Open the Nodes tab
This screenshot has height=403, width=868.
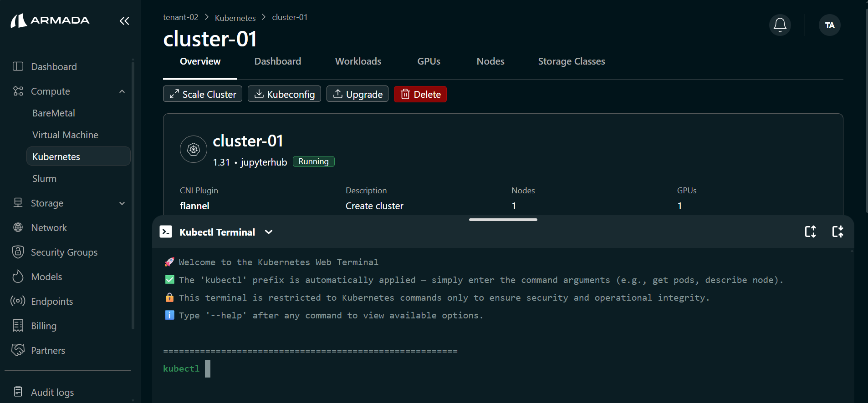[490, 61]
